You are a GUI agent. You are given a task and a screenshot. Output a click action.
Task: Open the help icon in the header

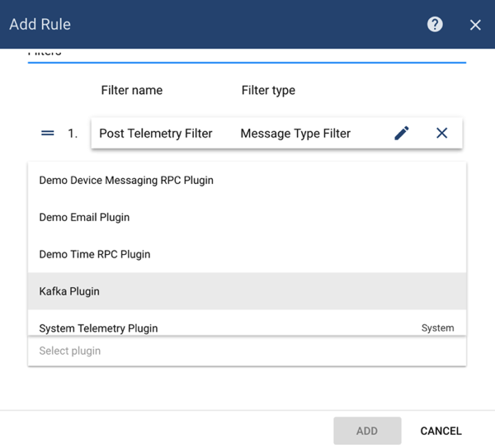pyautogui.click(x=435, y=25)
